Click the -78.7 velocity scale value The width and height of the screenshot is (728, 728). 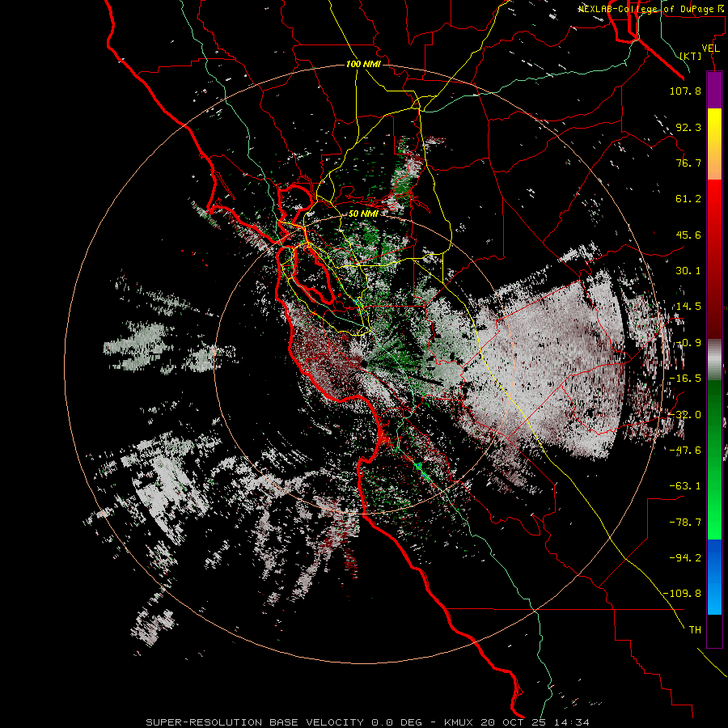tap(685, 523)
